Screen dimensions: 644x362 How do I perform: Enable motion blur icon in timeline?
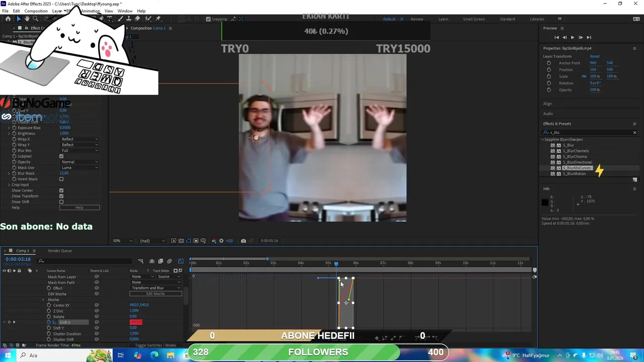coord(170,261)
